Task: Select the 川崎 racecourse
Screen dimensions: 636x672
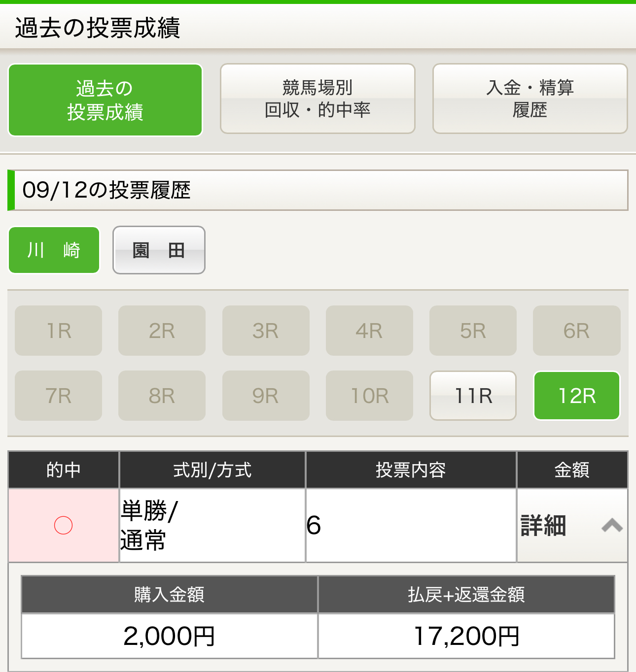Action: click(54, 250)
